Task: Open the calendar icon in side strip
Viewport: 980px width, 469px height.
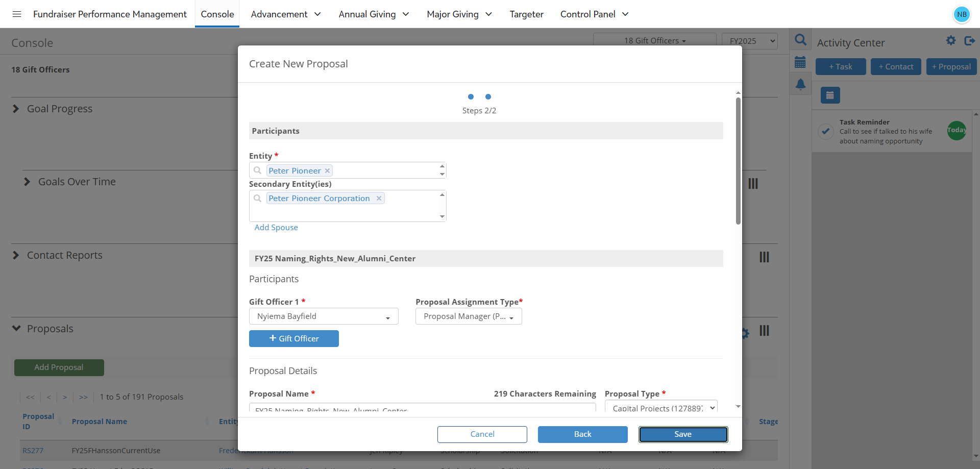Action: coord(800,62)
